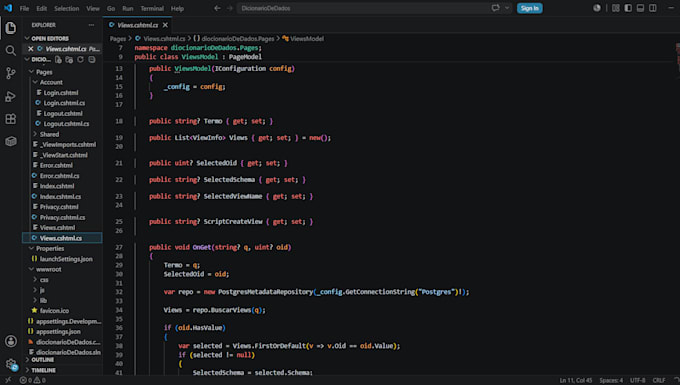Open the Edit menu
The width and height of the screenshot is (680, 385).
42,8
